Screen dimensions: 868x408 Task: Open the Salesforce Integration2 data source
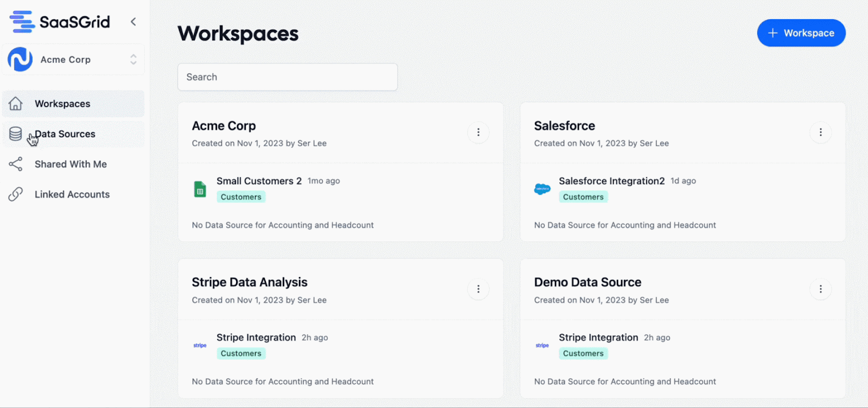(x=611, y=181)
